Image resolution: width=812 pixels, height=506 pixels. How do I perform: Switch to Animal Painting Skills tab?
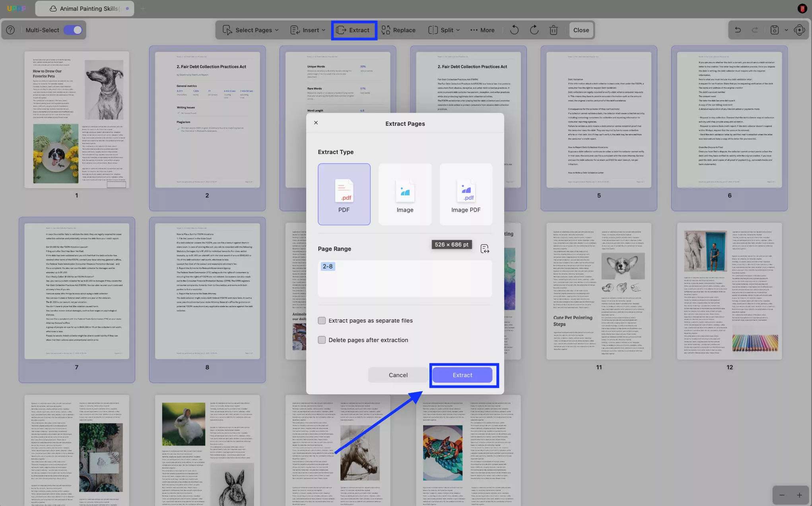point(85,8)
